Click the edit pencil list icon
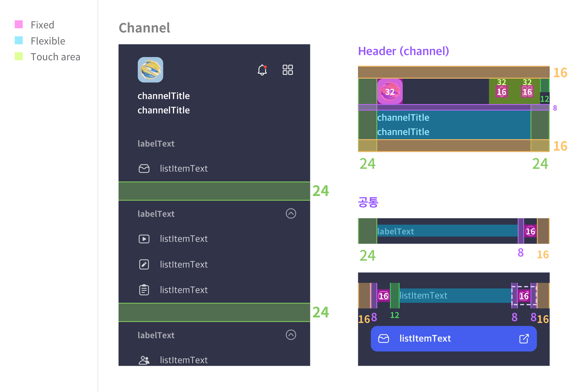Viewport: 583px width, 392px height. [x=144, y=264]
